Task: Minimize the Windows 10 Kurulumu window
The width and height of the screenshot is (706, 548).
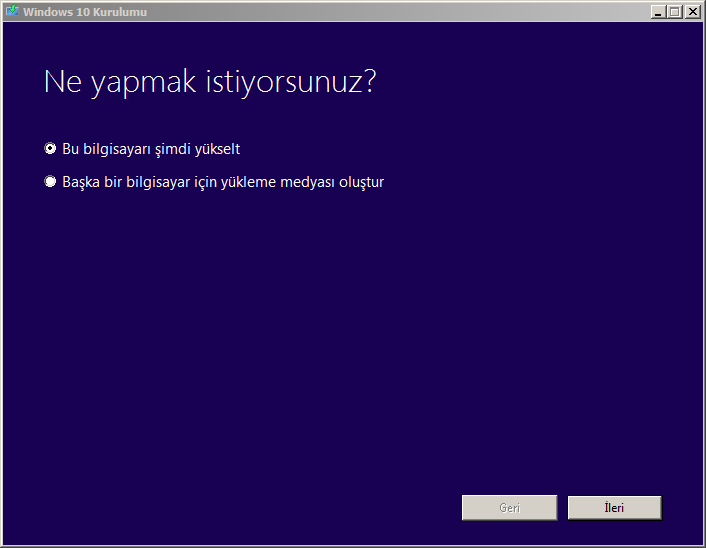Action: click(658, 12)
